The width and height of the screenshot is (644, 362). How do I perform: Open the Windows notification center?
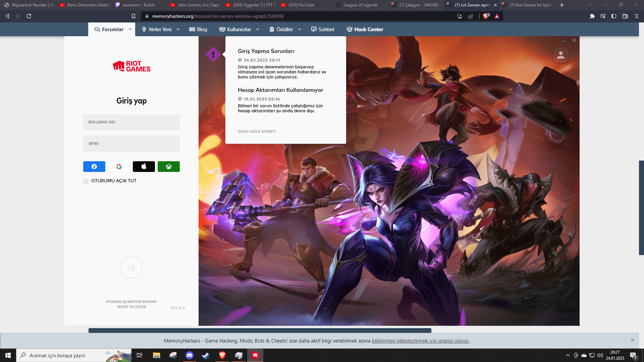coord(633,355)
